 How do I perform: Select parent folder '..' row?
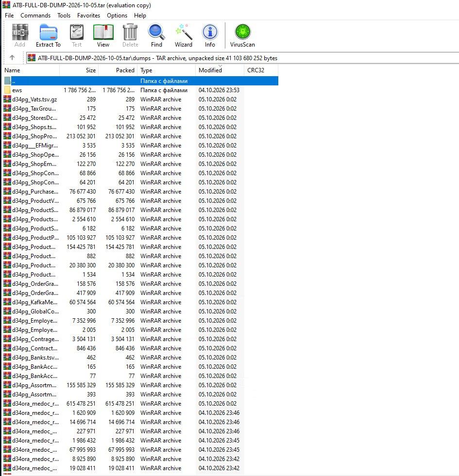click(140, 81)
